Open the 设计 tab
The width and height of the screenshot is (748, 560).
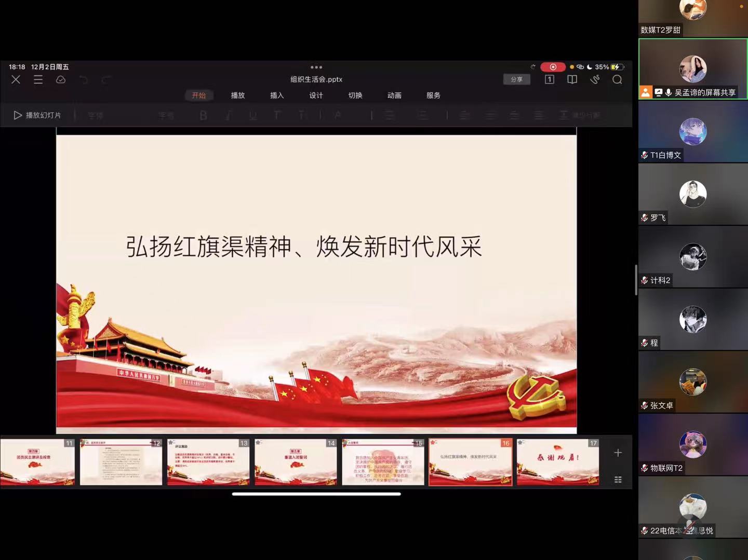tap(316, 95)
